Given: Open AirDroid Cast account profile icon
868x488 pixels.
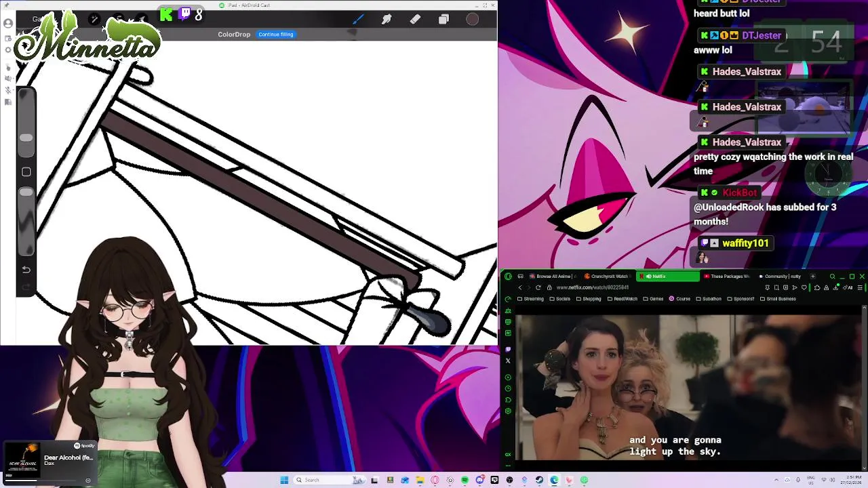Looking at the screenshot, I should 8,23.
